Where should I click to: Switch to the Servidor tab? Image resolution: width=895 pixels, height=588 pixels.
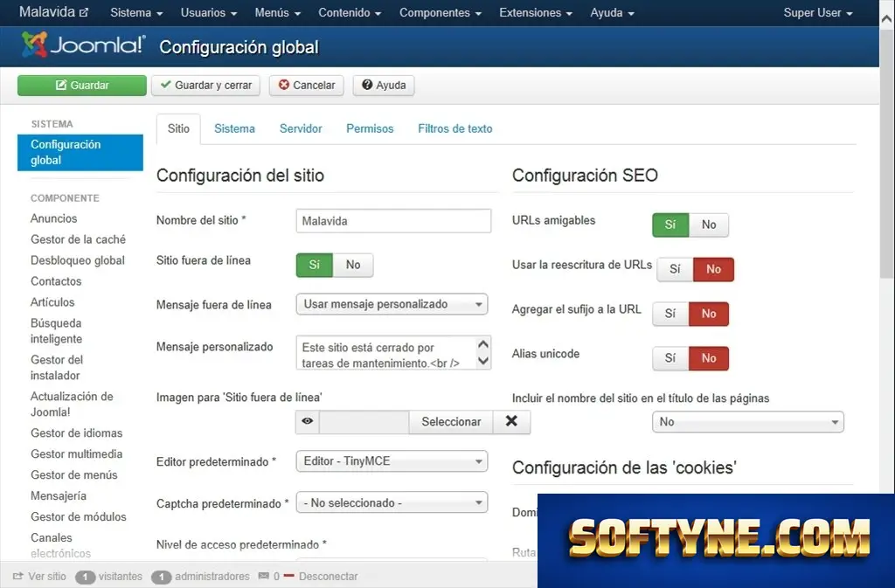(301, 128)
